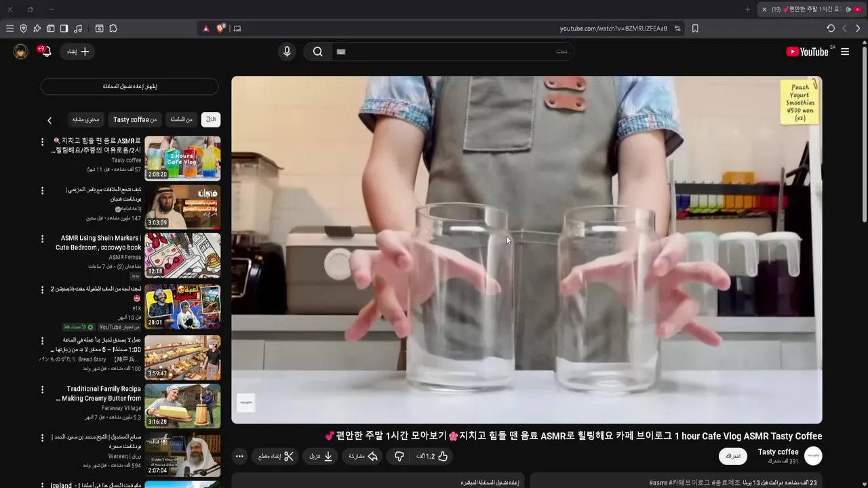Open the browser hamburger menu
This screenshot has height=488, width=868.
pyautogui.click(x=9, y=28)
